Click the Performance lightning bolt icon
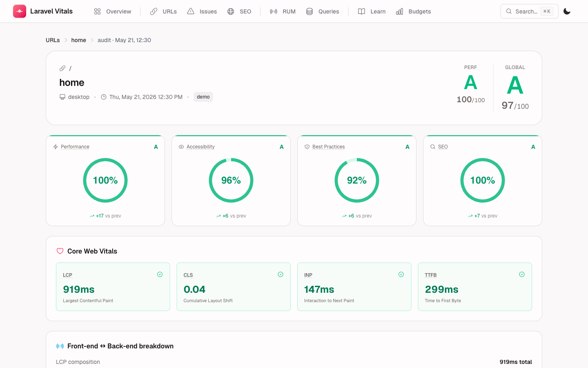Viewport: 588px width, 368px height. pos(56,147)
